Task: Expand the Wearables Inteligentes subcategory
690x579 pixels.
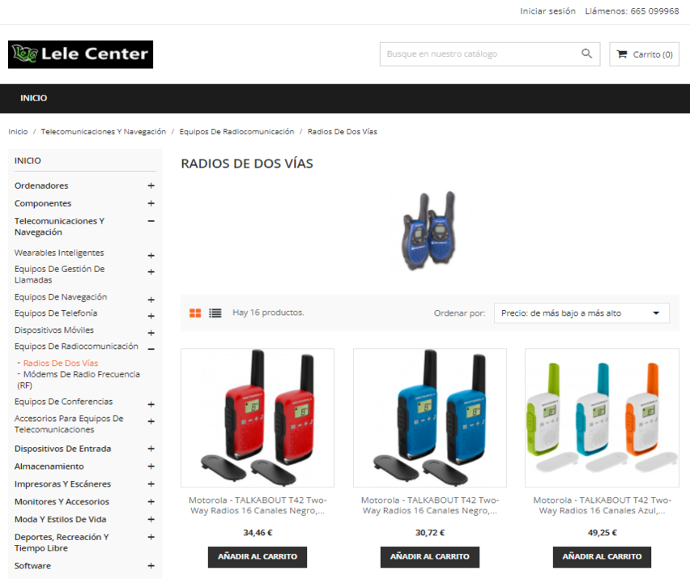Action: (x=151, y=256)
